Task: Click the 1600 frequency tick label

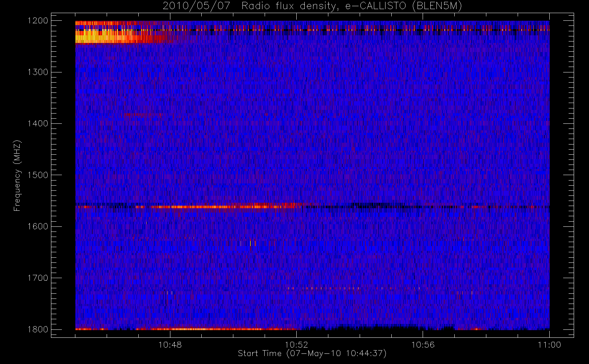Action: 38,226
